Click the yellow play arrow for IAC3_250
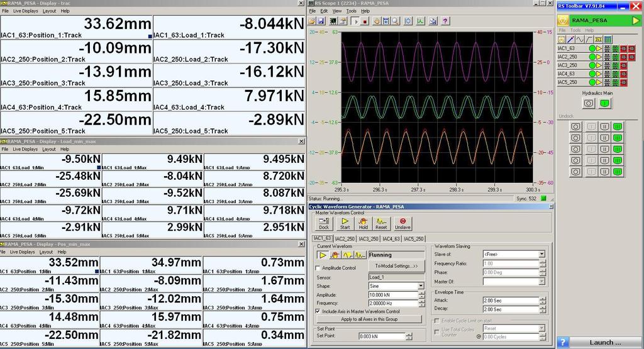Viewport: 644px width, 349px height. (x=599, y=65)
